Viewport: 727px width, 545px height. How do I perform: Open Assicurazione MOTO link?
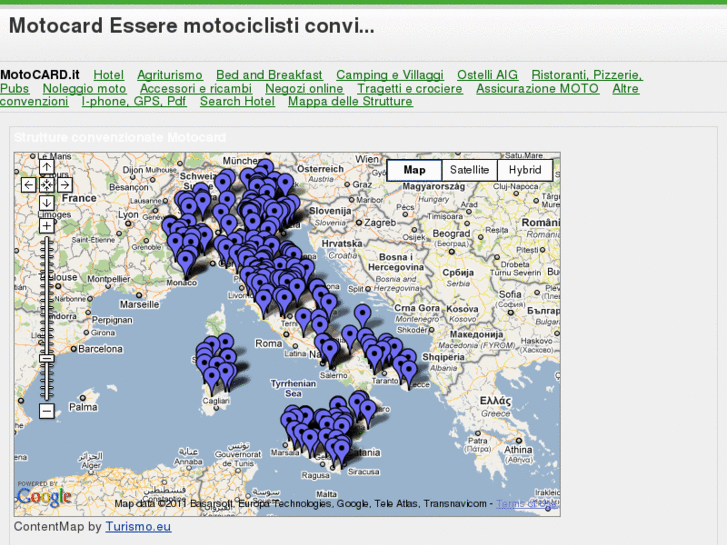pos(537,89)
